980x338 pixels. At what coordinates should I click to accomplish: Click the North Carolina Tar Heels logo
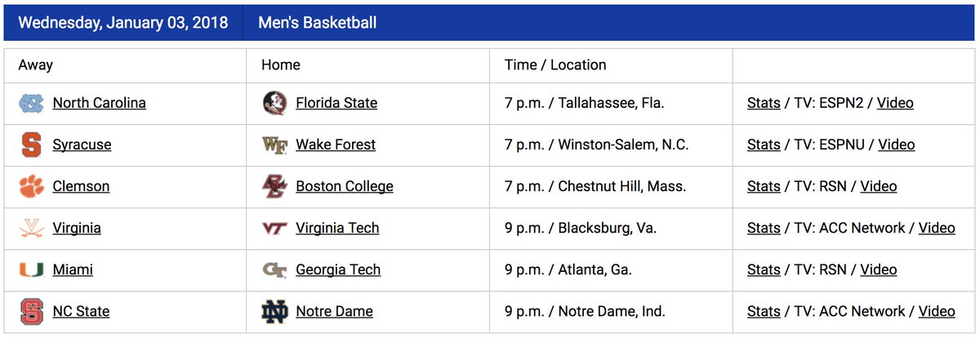coord(31,103)
